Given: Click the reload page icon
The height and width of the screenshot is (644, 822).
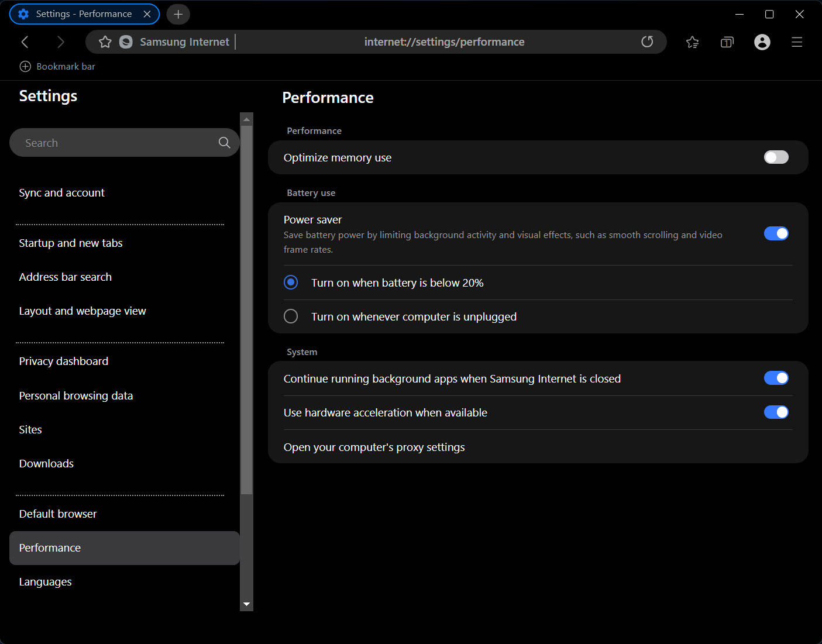Looking at the screenshot, I should (646, 42).
